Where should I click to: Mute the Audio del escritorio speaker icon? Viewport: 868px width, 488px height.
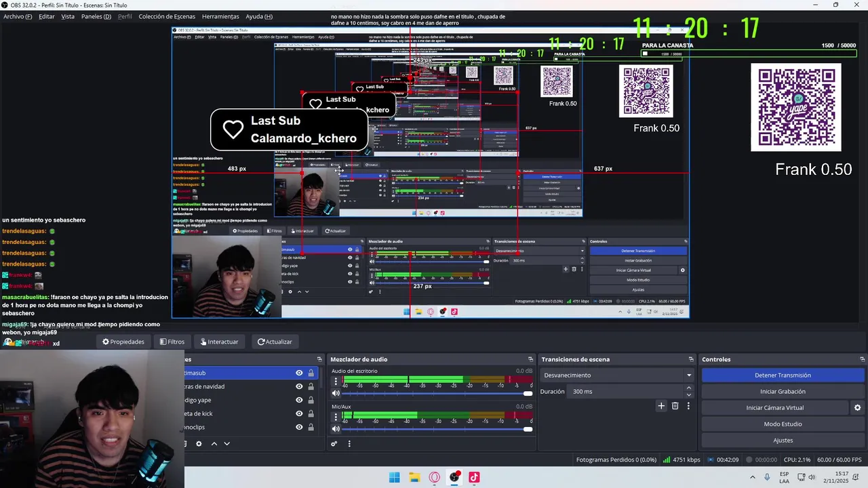[x=336, y=393]
